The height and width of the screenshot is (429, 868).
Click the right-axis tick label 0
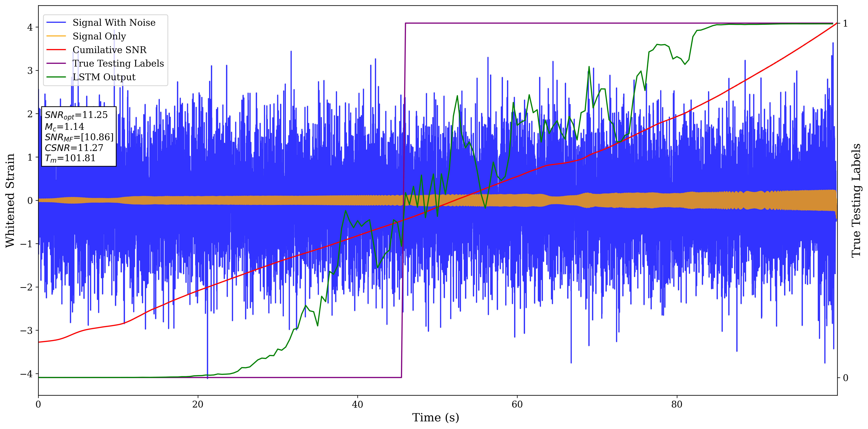[x=845, y=378]
